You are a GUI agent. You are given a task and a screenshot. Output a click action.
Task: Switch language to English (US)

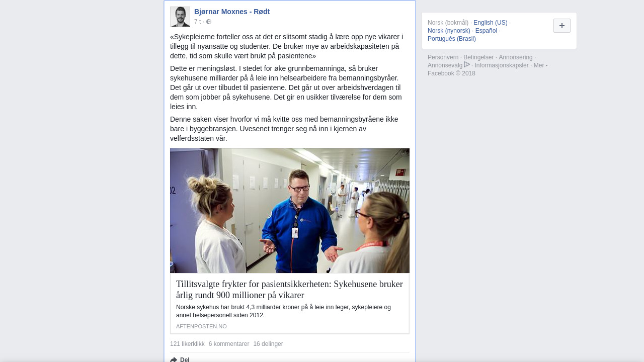coord(491,23)
